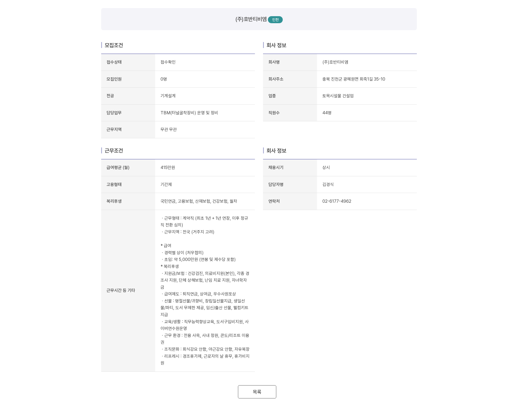
Task: Click the 근무시간 등 기타 row label
Action: [x=121, y=291]
